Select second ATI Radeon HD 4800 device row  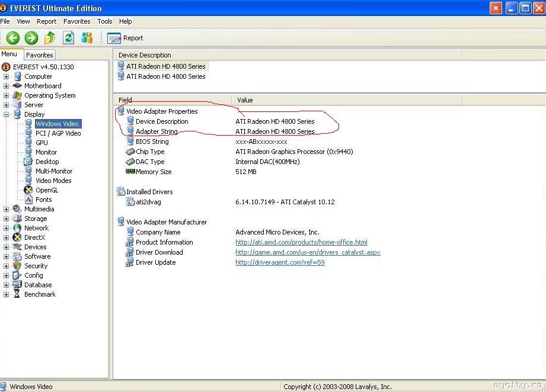(162, 76)
